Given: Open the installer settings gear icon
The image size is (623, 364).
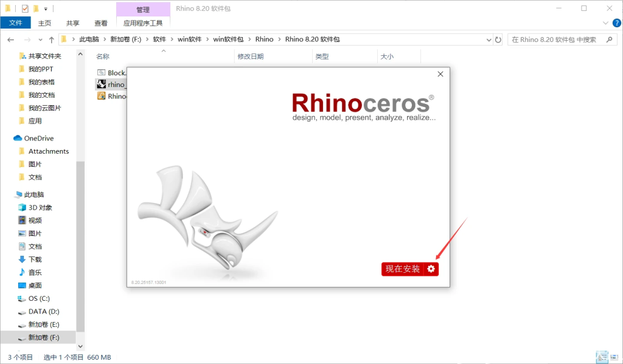Looking at the screenshot, I should point(431,269).
